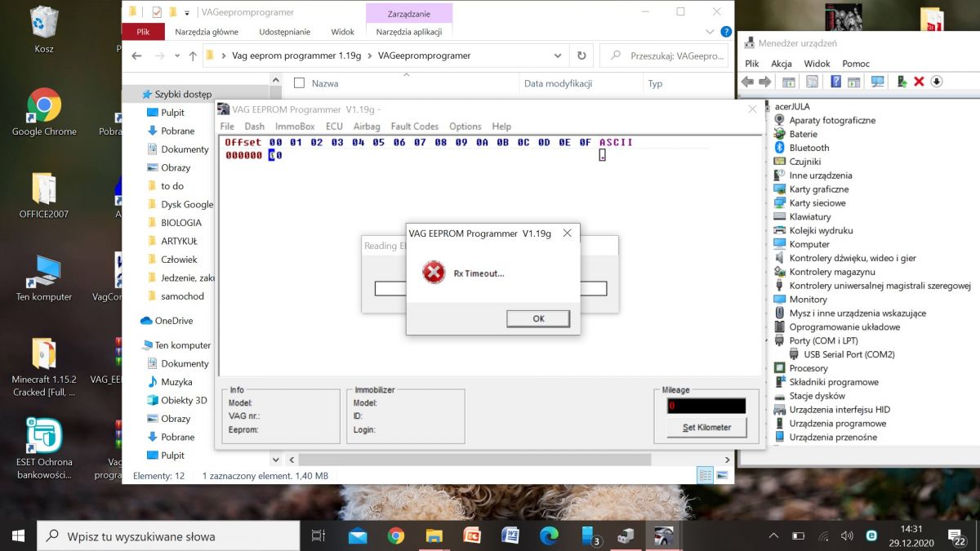
Task: Open File menu in VAG EEPROM Programmer
Action: [227, 127]
